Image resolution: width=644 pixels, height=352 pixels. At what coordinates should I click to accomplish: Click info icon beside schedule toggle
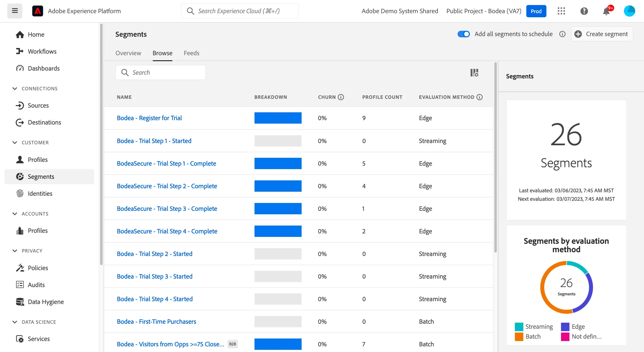coord(562,34)
